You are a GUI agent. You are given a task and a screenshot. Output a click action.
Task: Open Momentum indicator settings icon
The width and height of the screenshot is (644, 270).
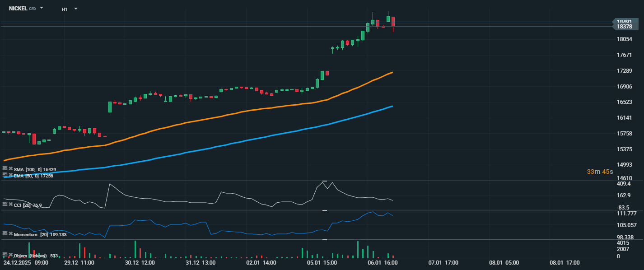tap(5, 233)
